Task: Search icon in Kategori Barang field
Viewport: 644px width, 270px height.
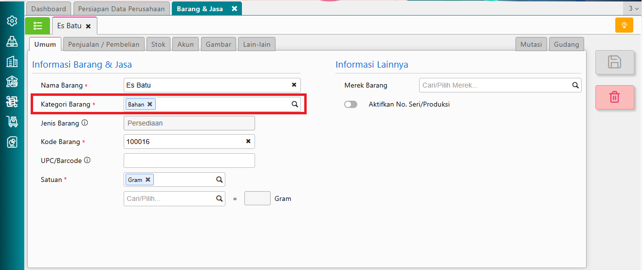Action: (294, 104)
